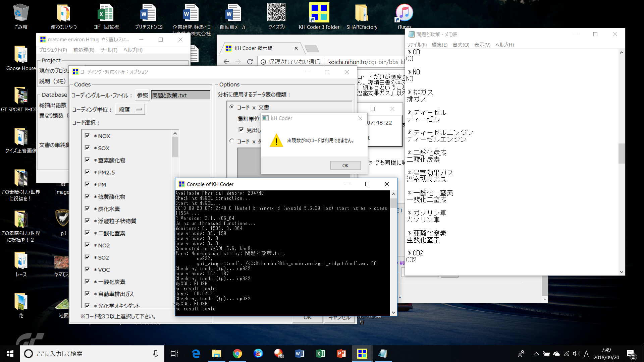Open Notepad's ファイル(F) menu

[x=417, y=45]
